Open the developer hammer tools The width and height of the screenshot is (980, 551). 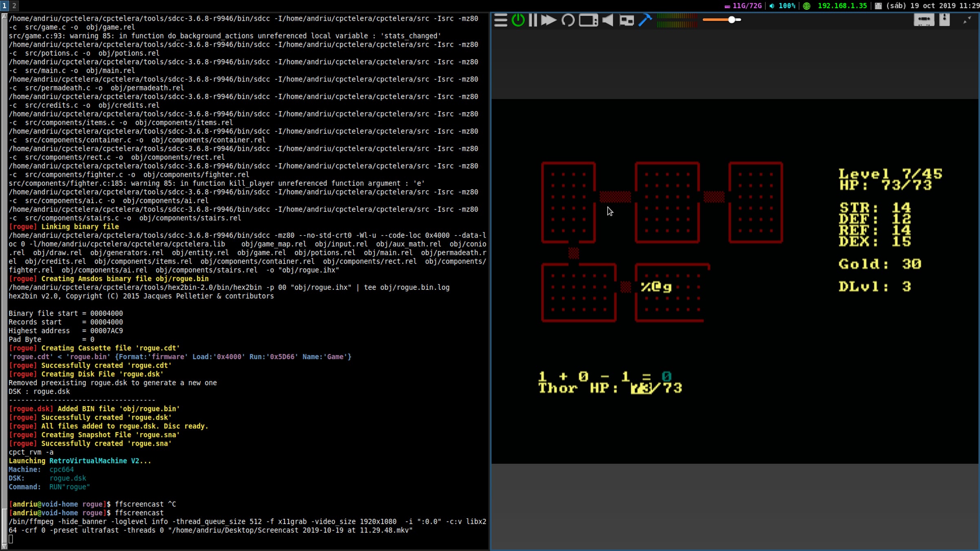(645, 20)
